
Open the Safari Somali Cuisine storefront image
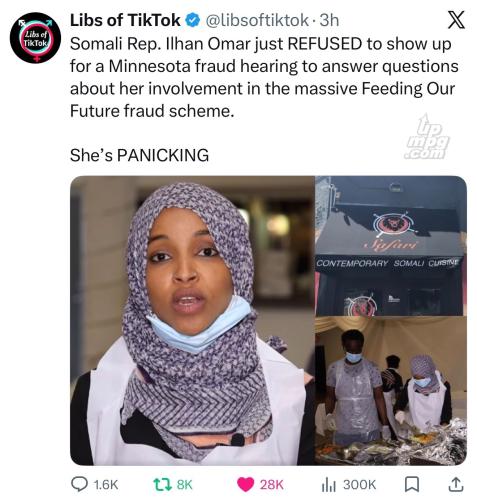tap(391, 246)
